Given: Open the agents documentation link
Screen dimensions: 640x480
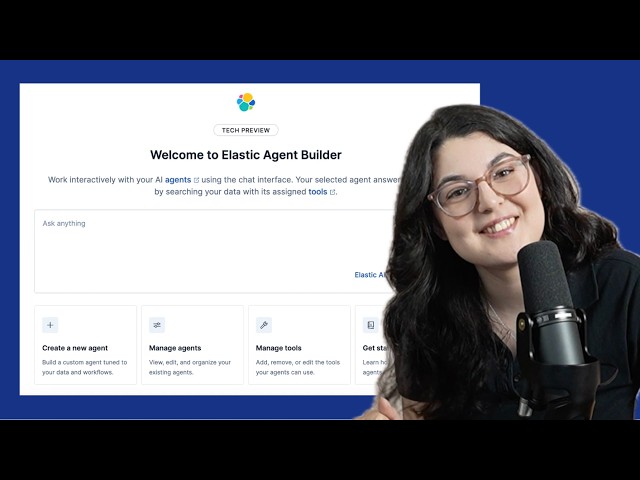Looking at the screenshot, I should point(178,180).
